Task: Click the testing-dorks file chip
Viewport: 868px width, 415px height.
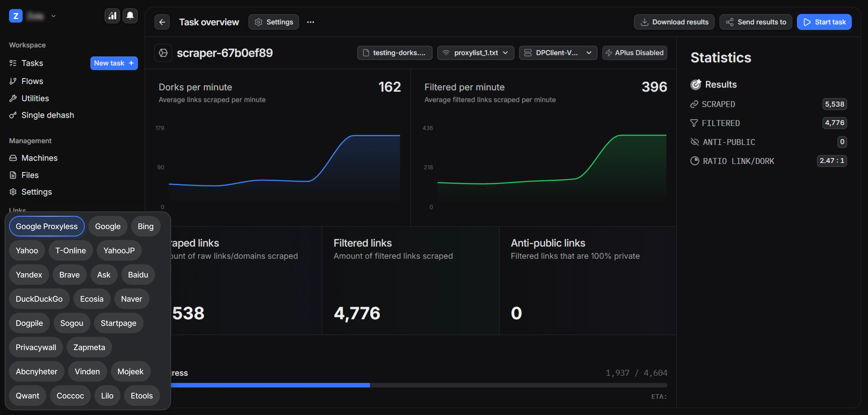Action: [x=395, y=53]
